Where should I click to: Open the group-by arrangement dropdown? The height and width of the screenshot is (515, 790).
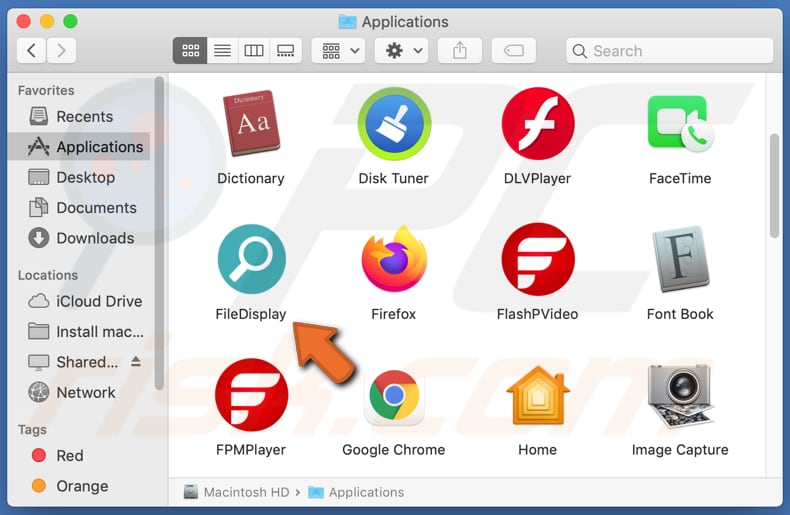click(x=340, y=51)
